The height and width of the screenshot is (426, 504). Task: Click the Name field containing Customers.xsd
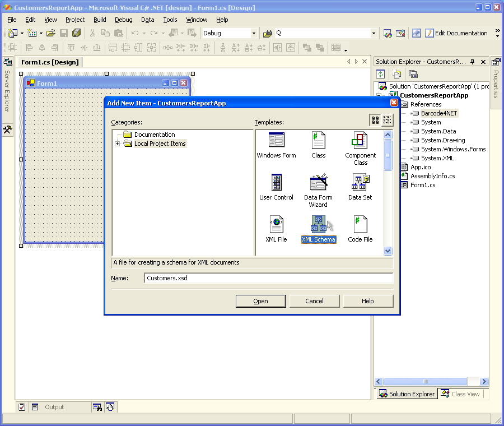(x=268, y=278)
